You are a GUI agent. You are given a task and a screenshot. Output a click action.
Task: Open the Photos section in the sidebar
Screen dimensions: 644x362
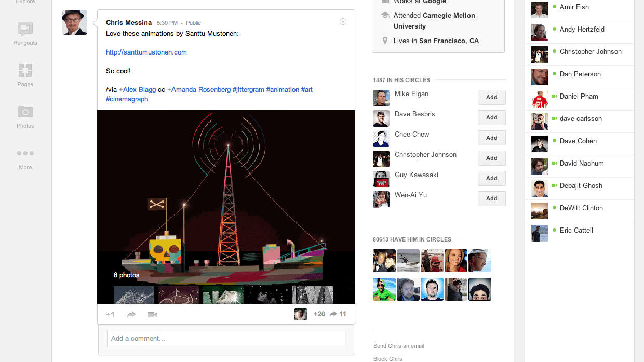click(x=25, y=117)
